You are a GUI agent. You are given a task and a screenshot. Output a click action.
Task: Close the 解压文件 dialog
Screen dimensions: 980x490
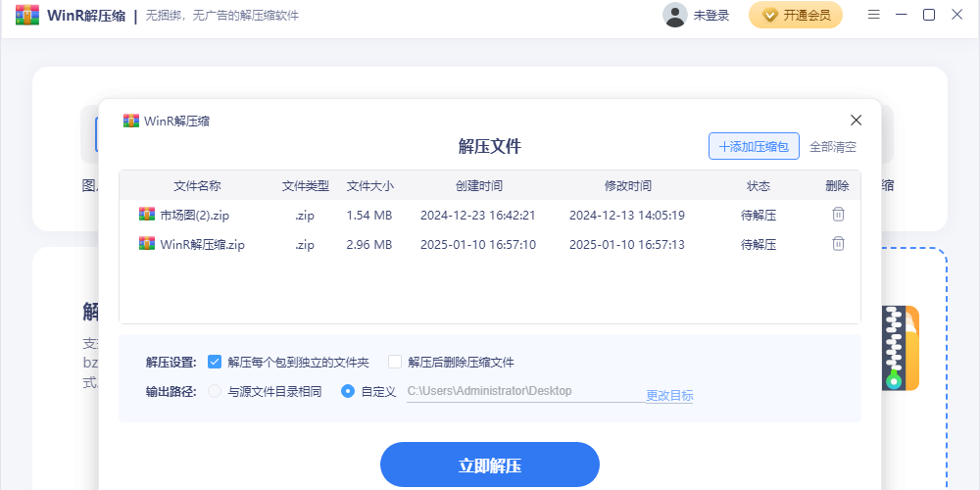pos(857,120)
